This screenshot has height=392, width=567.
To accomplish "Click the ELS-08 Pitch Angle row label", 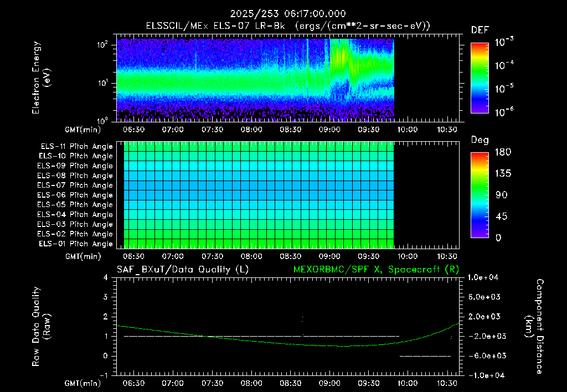I will (75, 176).
